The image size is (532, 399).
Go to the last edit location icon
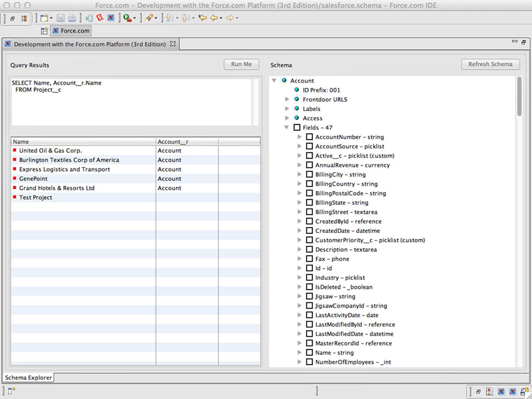coord(203,17)
